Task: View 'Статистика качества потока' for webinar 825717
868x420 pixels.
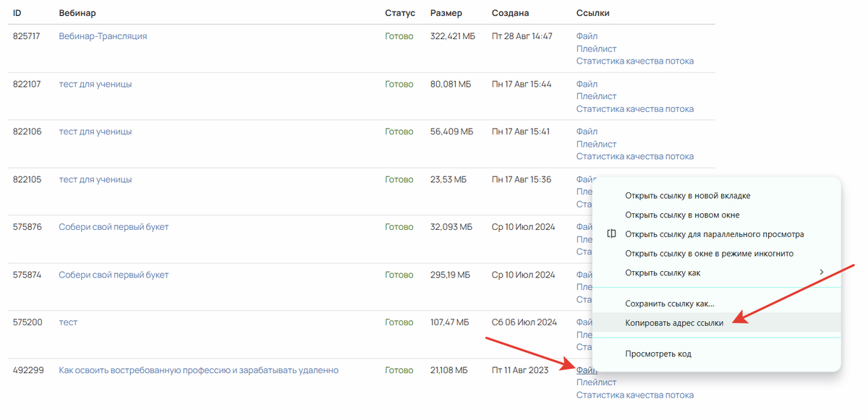Action: pos(635,61)
